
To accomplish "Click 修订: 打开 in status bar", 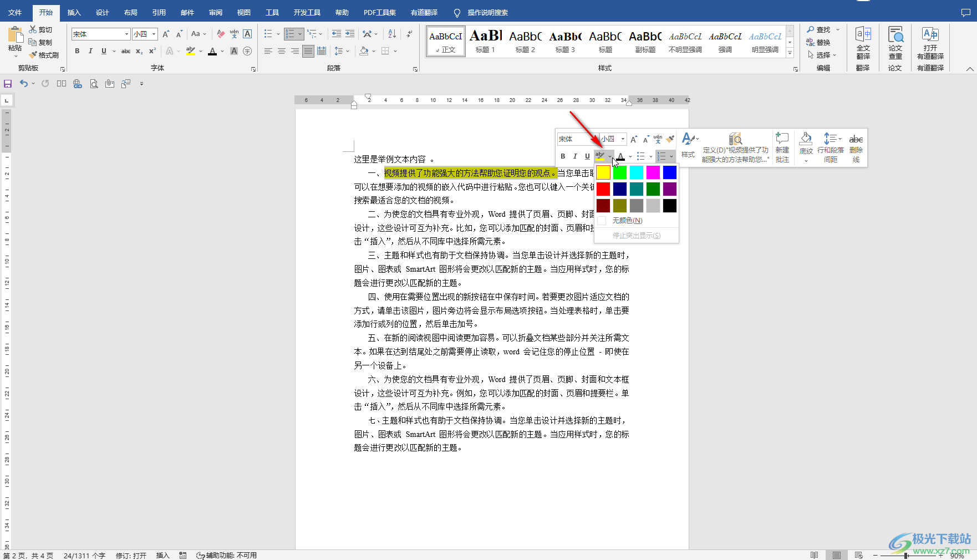I will click(x=131, y=556).
